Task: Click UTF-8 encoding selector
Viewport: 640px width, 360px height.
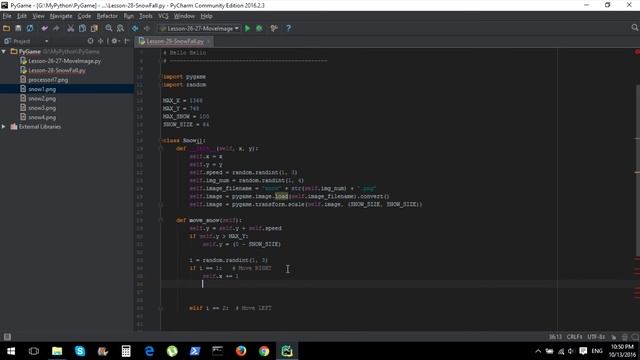Action: pyautogui.click(x=596, y=337)
